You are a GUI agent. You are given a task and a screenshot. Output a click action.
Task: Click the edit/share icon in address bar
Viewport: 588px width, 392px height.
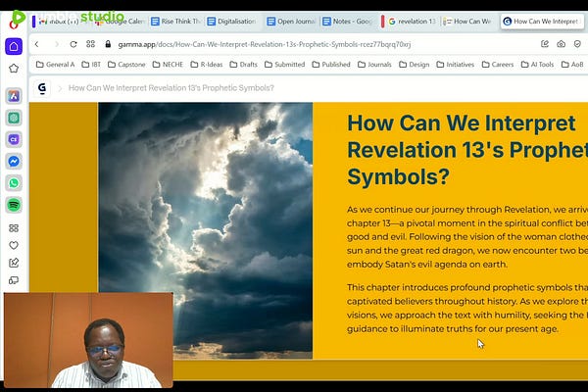point(545,44)
